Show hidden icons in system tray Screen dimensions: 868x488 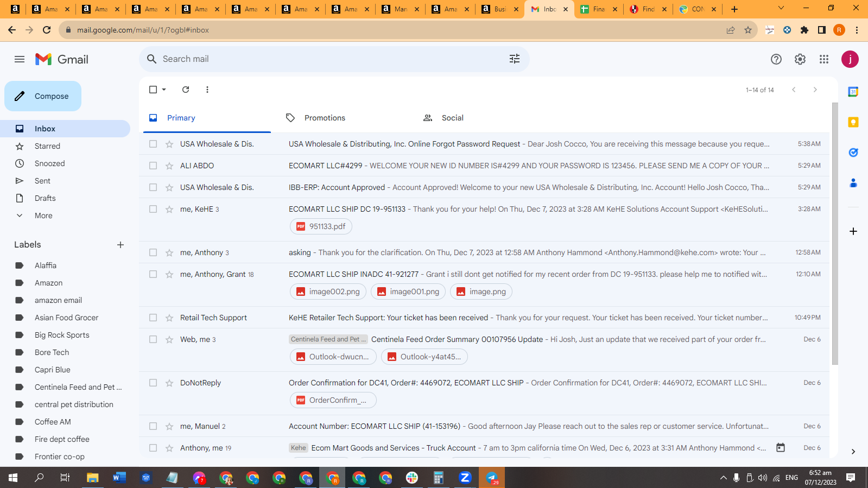click(723, 478)
